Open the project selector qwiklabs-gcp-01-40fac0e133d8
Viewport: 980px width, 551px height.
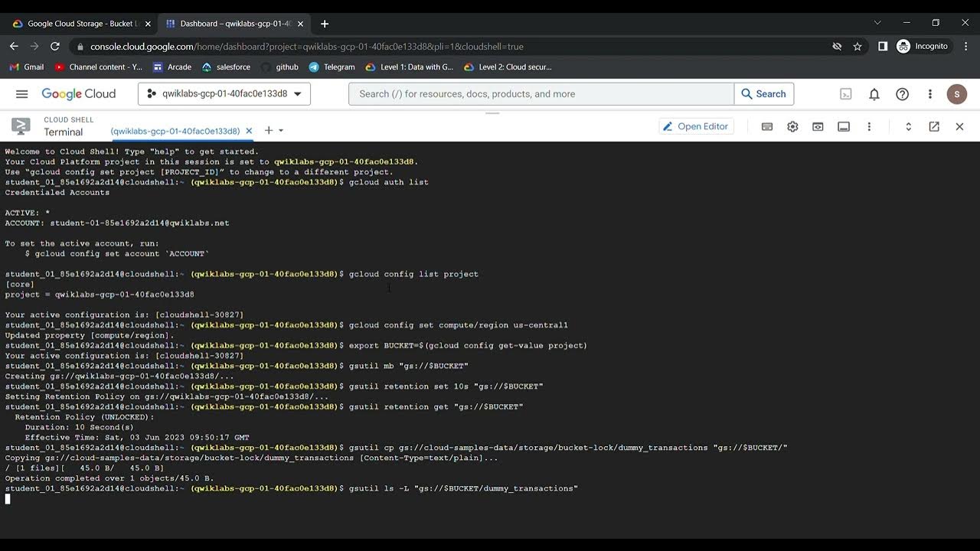coord(224,94)
